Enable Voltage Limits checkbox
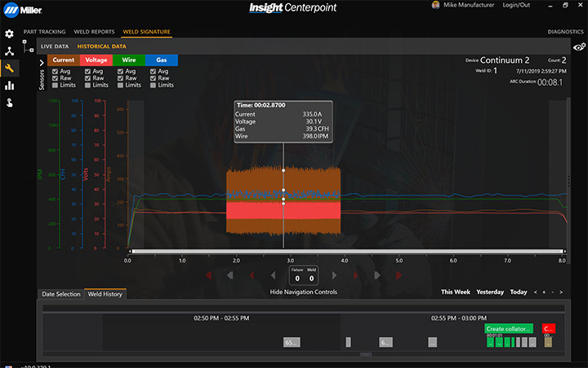 point(87,85)
